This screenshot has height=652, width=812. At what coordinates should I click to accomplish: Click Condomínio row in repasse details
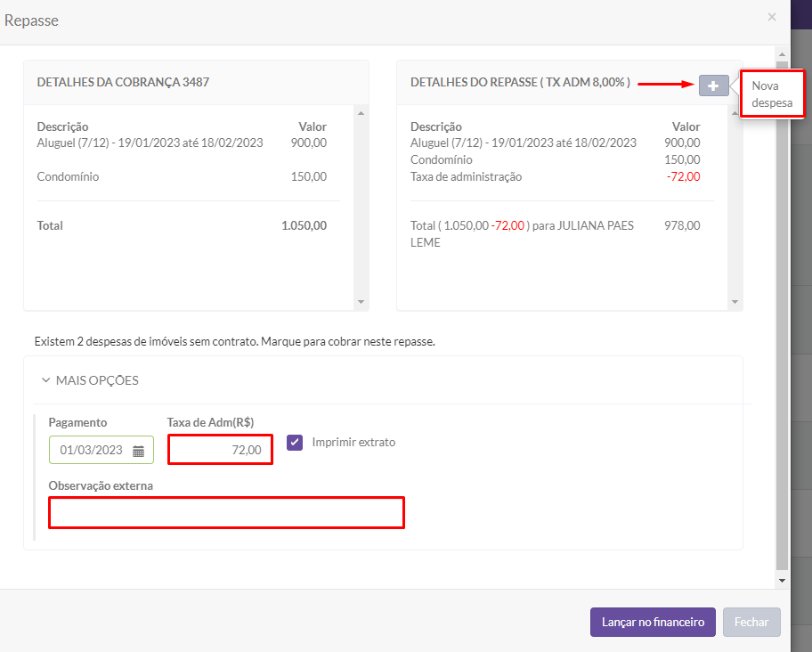[556, 159]
